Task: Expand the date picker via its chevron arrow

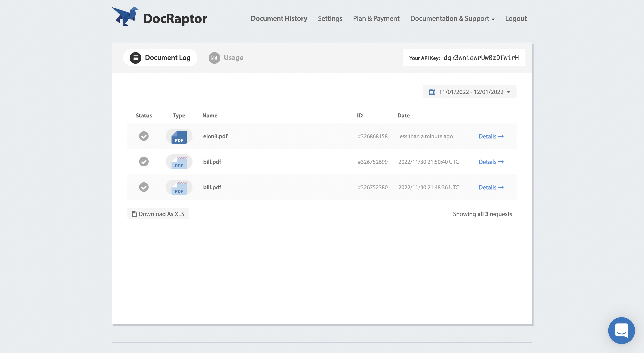Action: pos(508,92)
